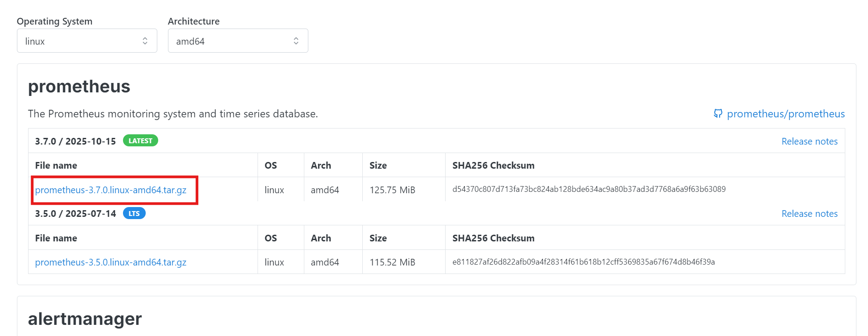Click the prometheus section heading
The height and width of the screenshot is (336, 868).
pos(79,87)
